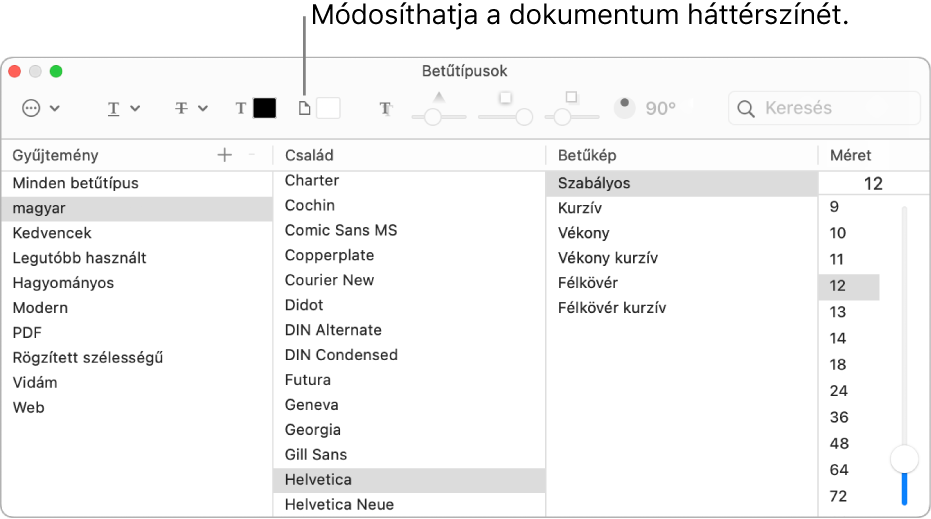The height and width of the screenshot is (519, 931).
Task: Click the magnifying glass search icon
Action: point(746,109)
